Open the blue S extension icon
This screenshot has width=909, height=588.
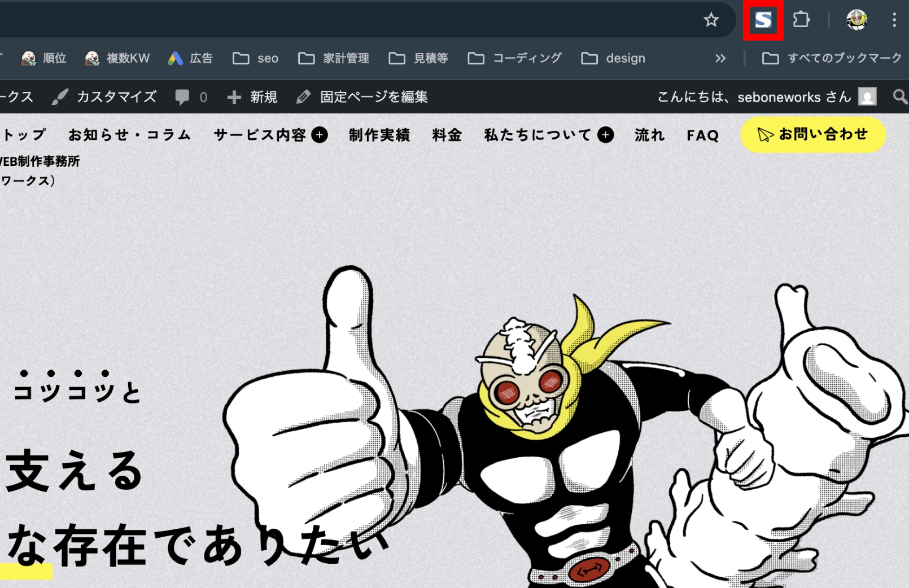(x=763, y=20)
